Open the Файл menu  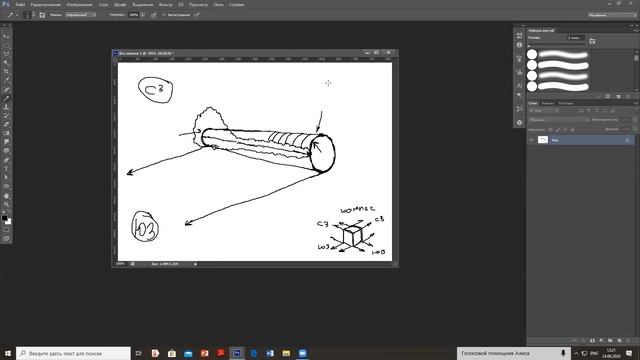point(20,4)
